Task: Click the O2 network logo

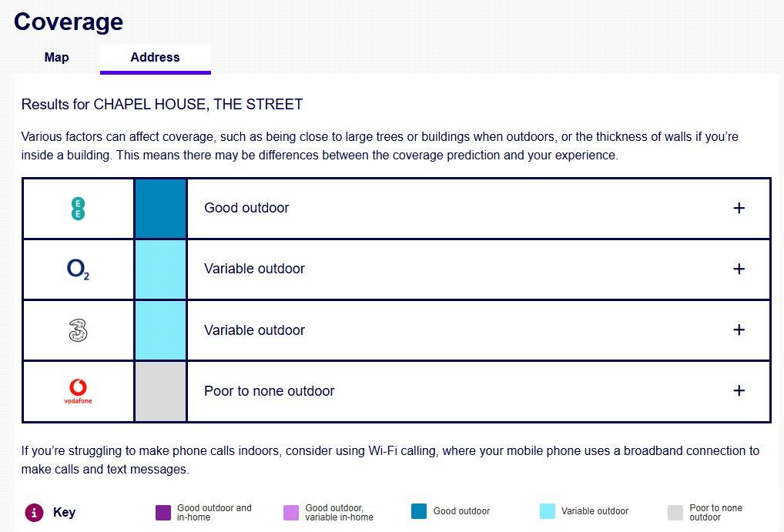Action: pyautogui.click(x=78, y=269)
